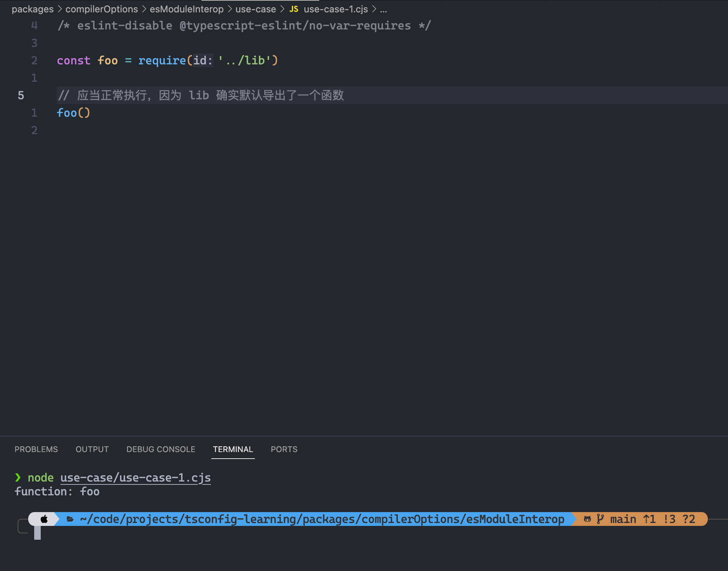
Task: Click line number 5 in gutter
Action: pos(21,95)
